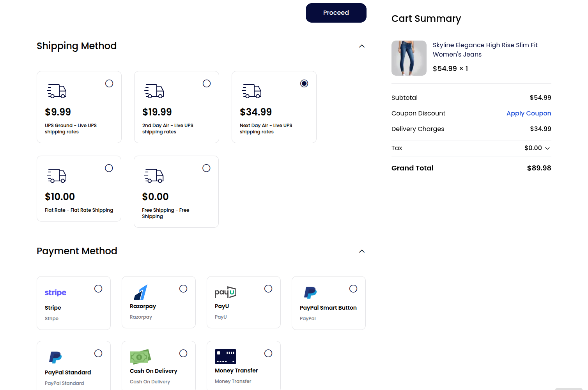
Task: Click the $9.99 shipping price
Action: 58,112
